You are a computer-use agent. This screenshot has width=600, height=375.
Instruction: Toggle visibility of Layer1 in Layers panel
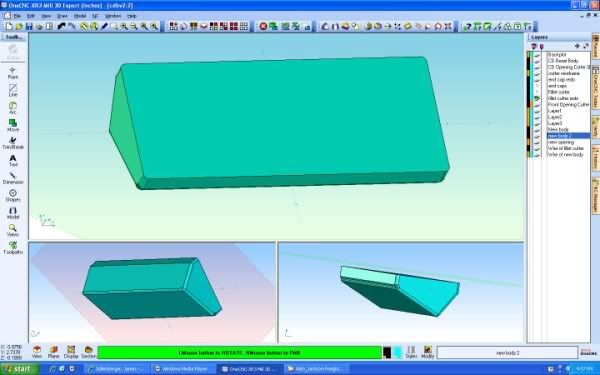(x=537, y=111)
